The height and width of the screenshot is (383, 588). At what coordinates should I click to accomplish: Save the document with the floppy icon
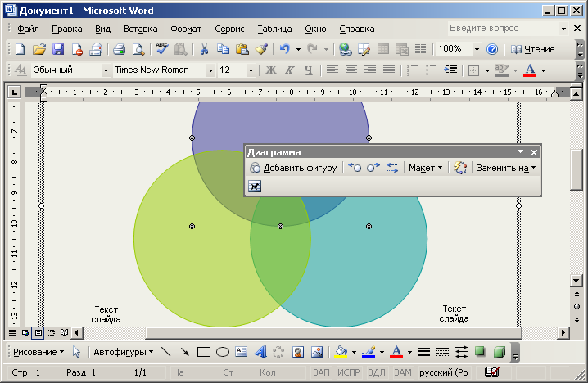(58, 49)
